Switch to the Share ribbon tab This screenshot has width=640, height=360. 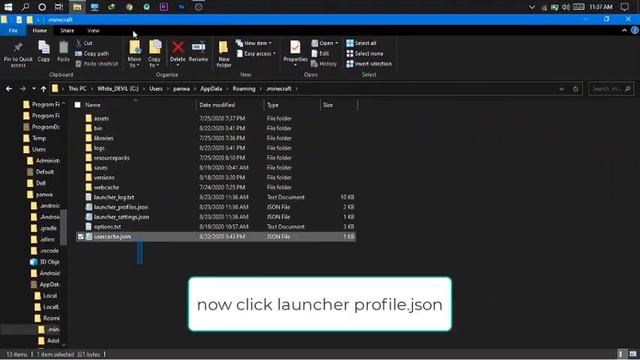(x=67, y=31)
